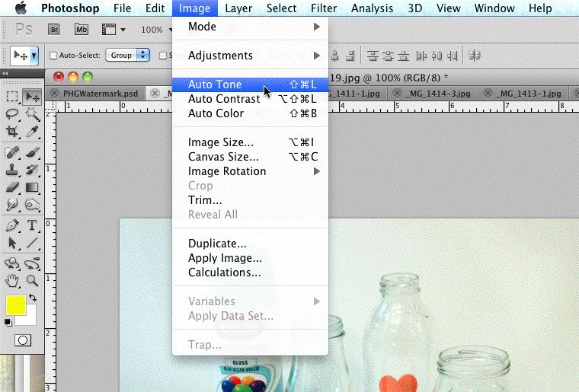Image resolution: width=579 pixels, height=392 pixels.
Task: Select the Type tool
Action: pos(32,225)
